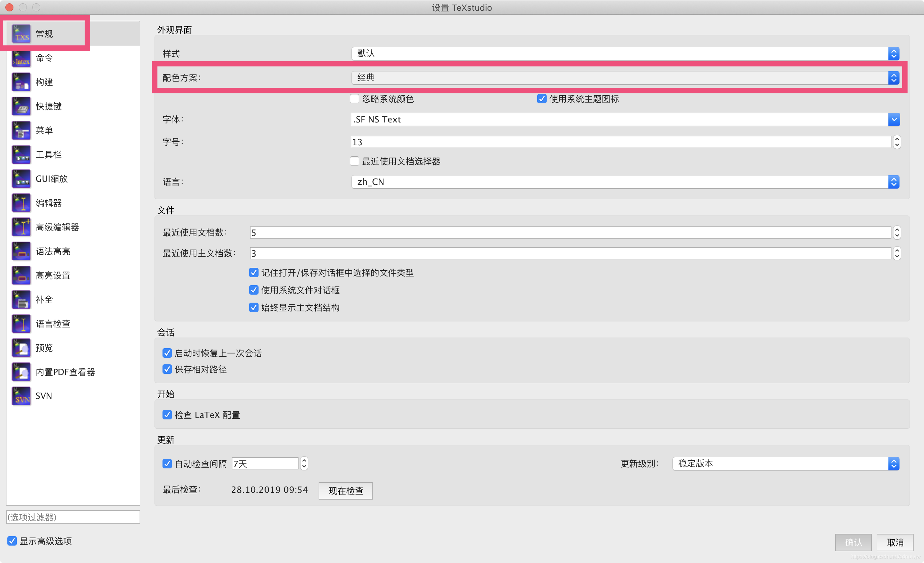Switch to the 补全 settings page

[x=44, y=300]
